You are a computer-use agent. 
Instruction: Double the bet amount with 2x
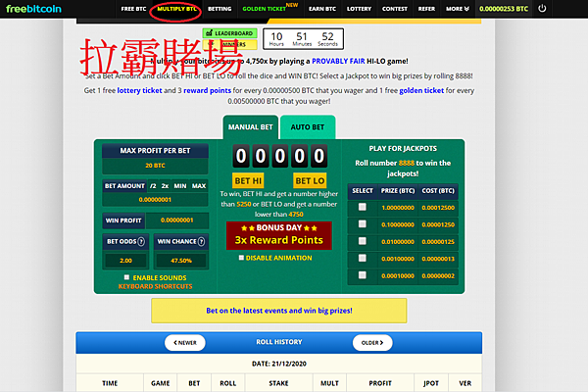165,186
